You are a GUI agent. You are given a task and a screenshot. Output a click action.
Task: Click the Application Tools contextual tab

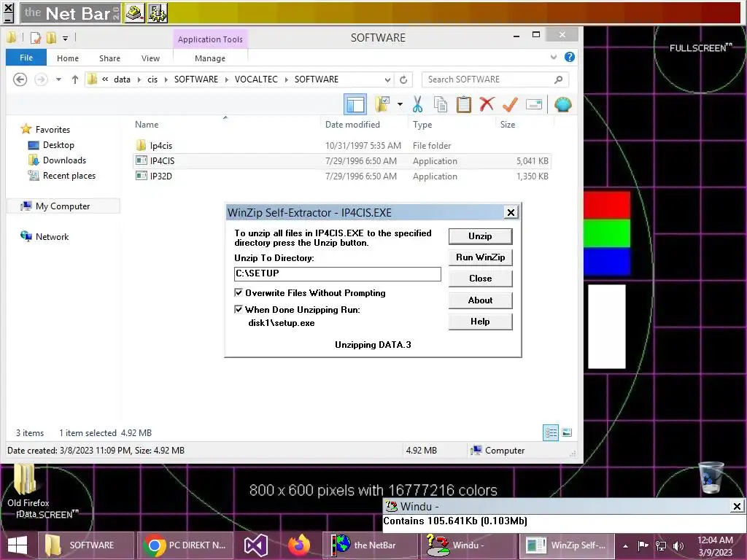coord(210,39)
